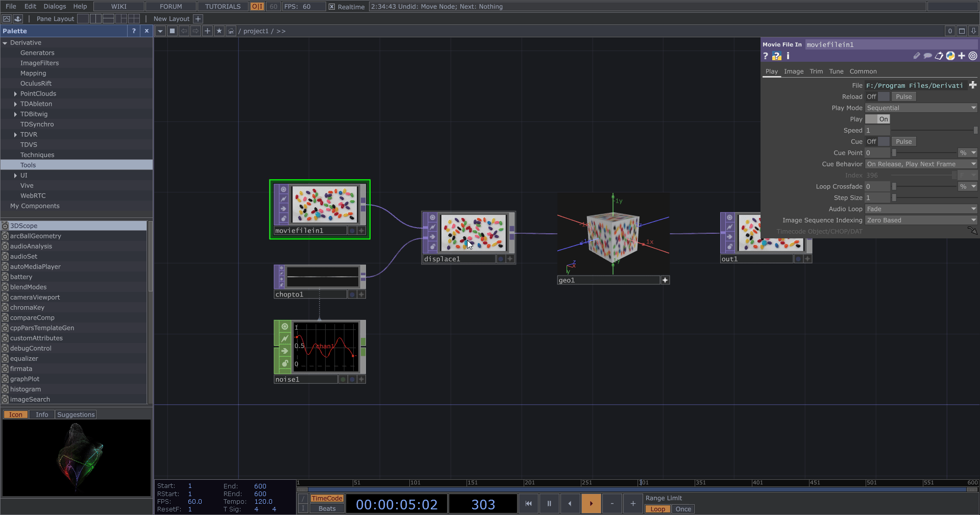This screenshot has width=980, height=515.
Task: Toggle the Reload Off switch
Action: [x=877, y=96]
